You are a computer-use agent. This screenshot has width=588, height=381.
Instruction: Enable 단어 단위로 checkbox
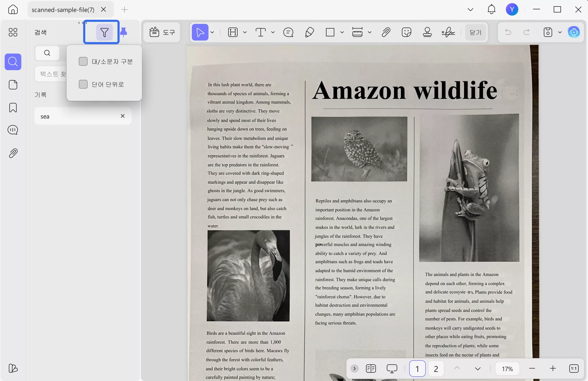pyautogui.click(x=83, y=84)
